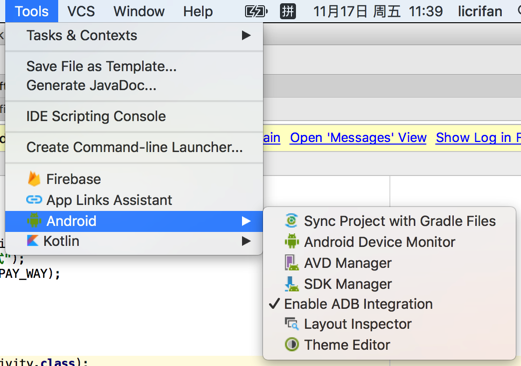Open the Window menu
Image resolution: width=521 pixels, height=366 pixels.
[x=139, y=11]
